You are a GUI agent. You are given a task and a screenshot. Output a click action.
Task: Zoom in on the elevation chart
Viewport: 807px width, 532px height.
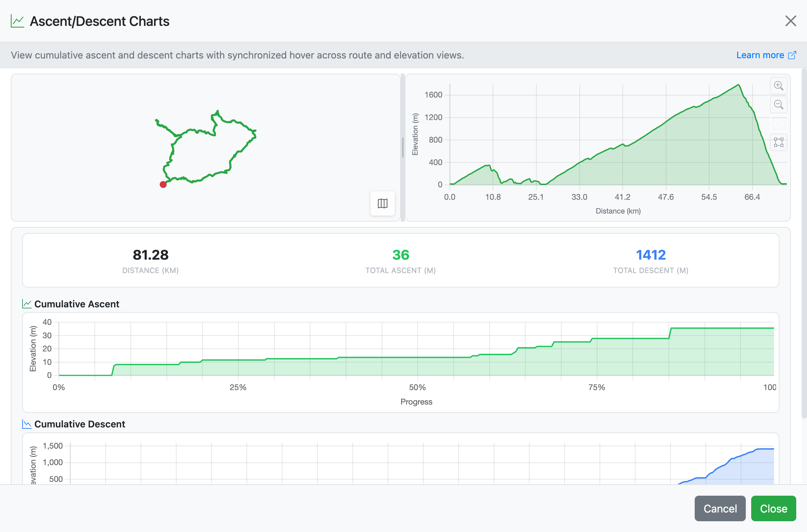click(778, 86)
